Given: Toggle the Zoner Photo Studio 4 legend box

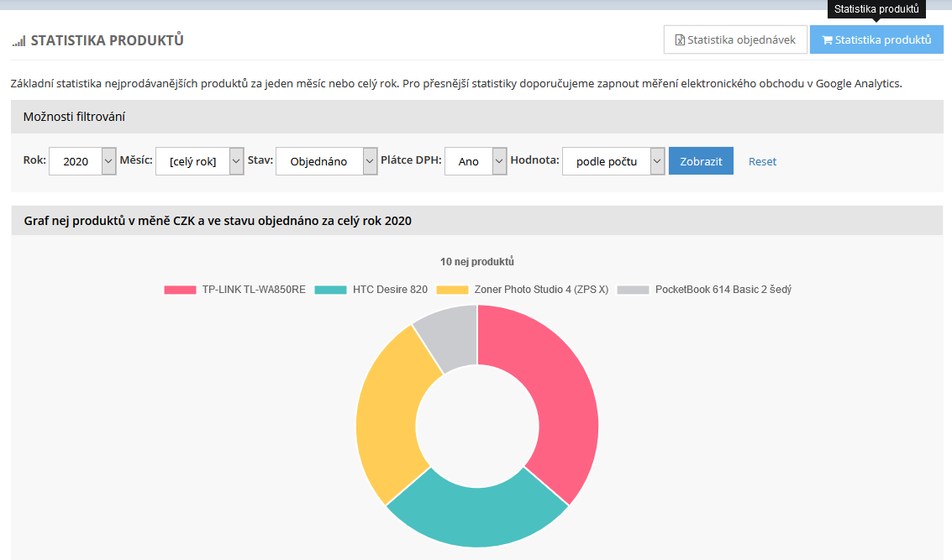Looking at the screenshot, I should 452,290.
